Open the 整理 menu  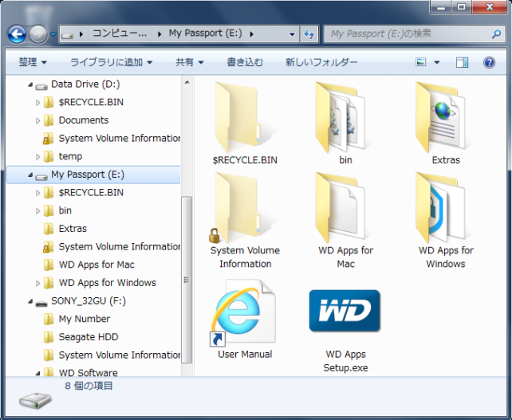[x=33, y=62]
